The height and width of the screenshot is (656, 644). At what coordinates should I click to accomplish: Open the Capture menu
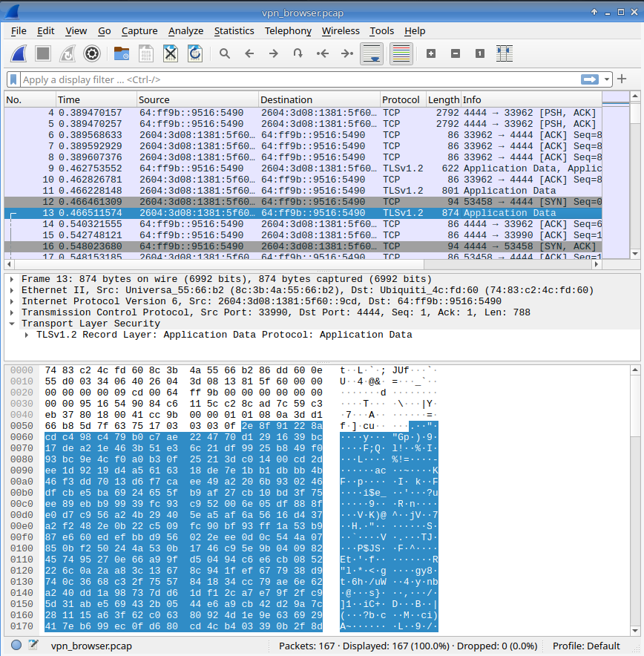pos(139,31)
